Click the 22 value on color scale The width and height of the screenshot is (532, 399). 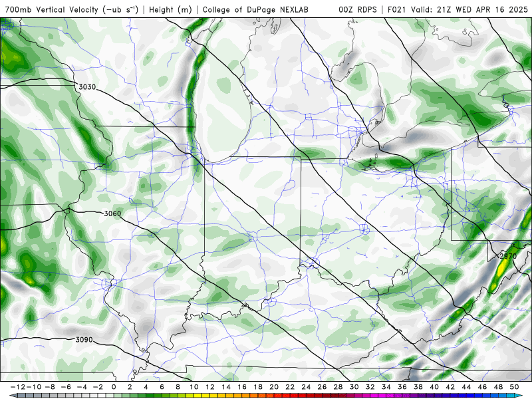pos(290,387)
